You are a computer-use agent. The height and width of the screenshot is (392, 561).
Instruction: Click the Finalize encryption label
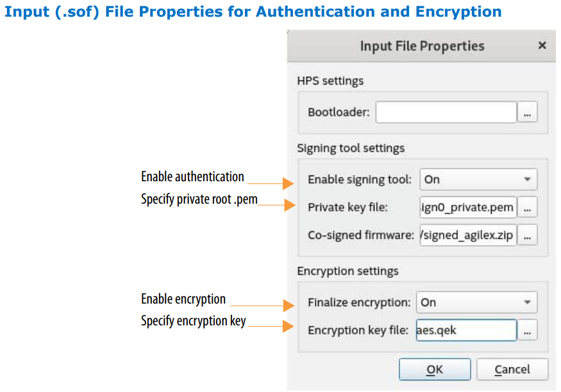coord(359,302)
